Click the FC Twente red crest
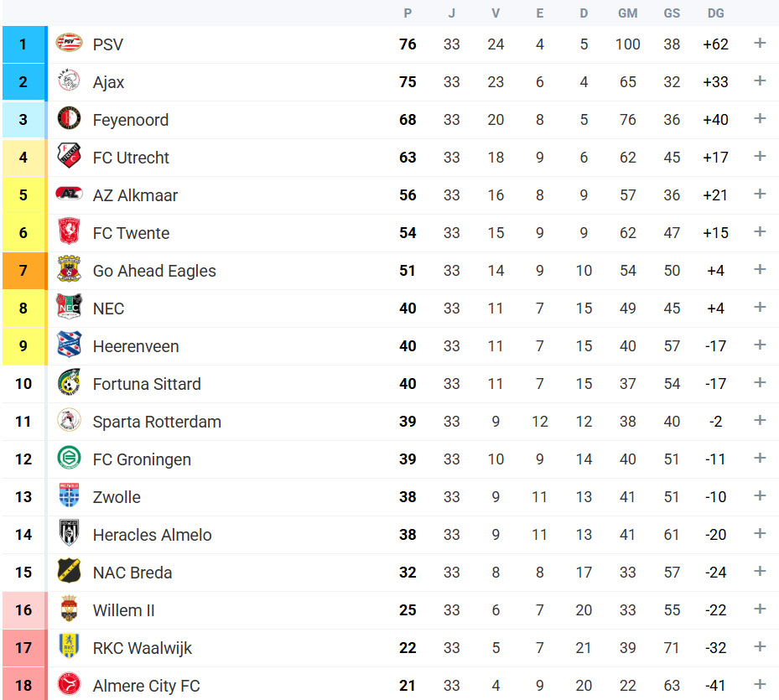This screenshot has height=700, width=779. [69, 231]
